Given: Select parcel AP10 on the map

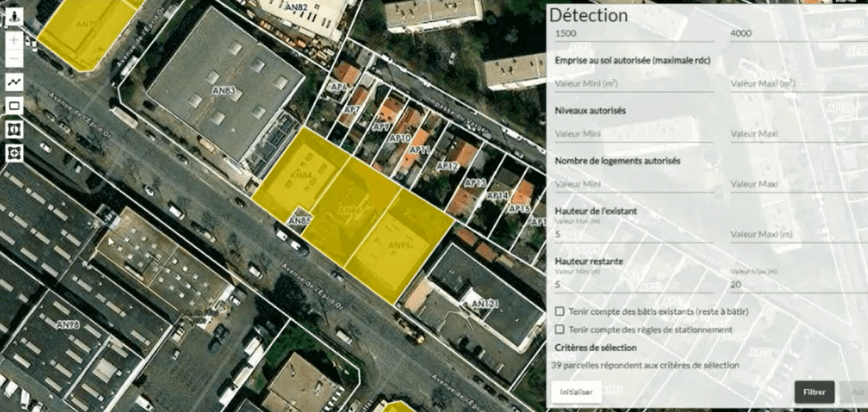Looking at the screenshot, I should pos(400,138).
